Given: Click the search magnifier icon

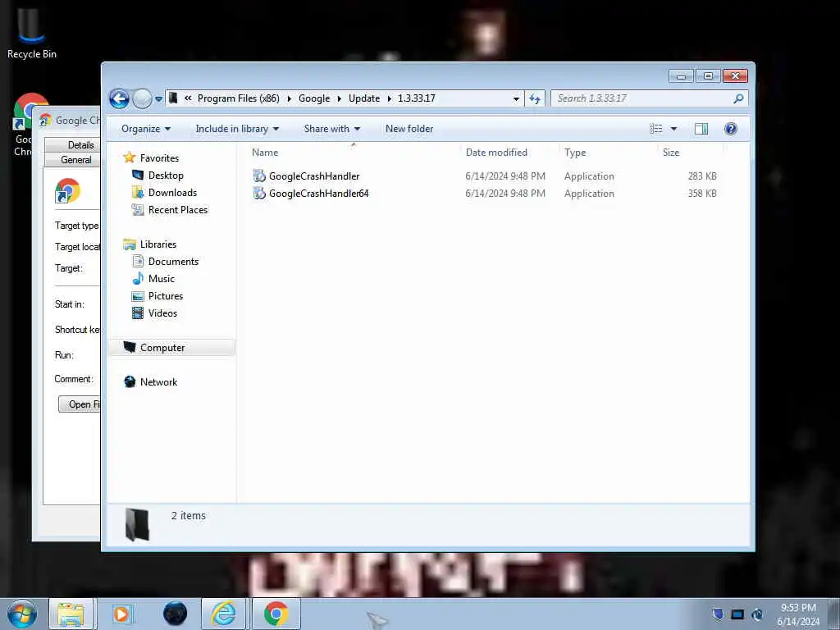Looking at the screenshot, I should pos(739,98).
